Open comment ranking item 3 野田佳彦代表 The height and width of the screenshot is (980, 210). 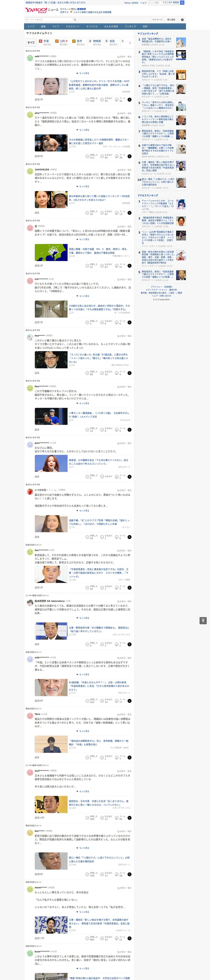(158, 73)
